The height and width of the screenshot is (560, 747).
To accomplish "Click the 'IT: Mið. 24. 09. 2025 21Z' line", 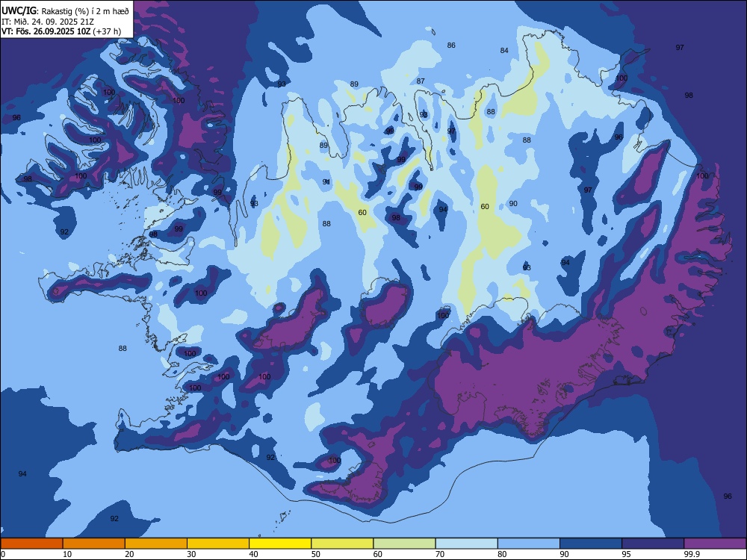I will tap(48, 22).
